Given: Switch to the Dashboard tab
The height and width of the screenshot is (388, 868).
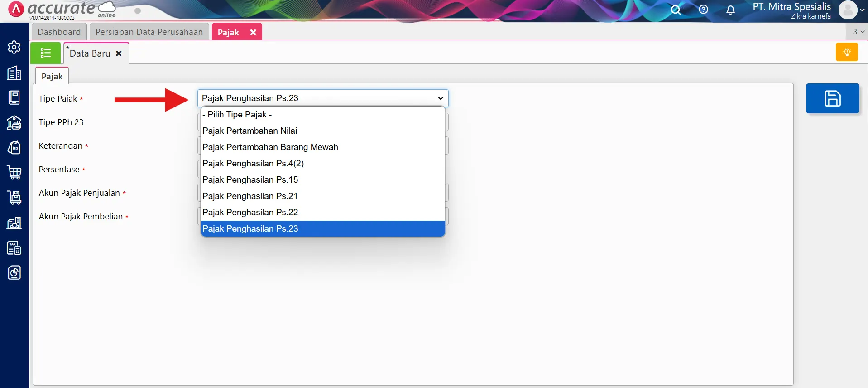Looking at the screenshot, I should [59, 32].
